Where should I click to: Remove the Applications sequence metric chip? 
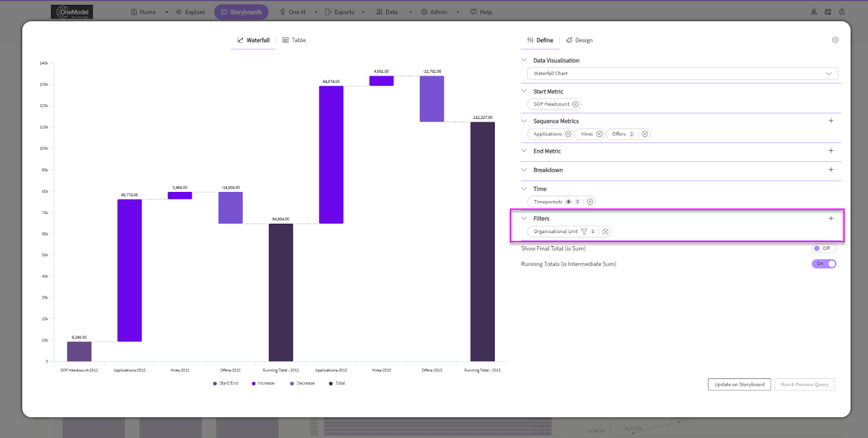[568, 134]
